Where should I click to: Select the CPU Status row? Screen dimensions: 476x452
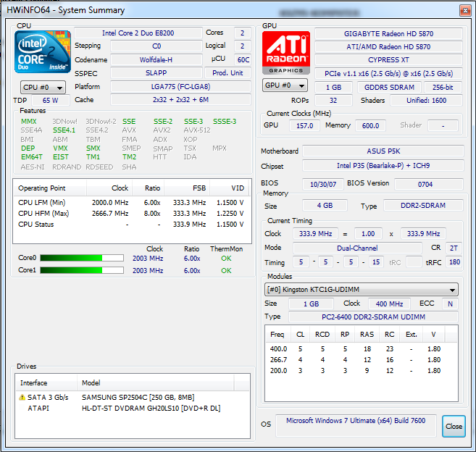click(131, 225)
